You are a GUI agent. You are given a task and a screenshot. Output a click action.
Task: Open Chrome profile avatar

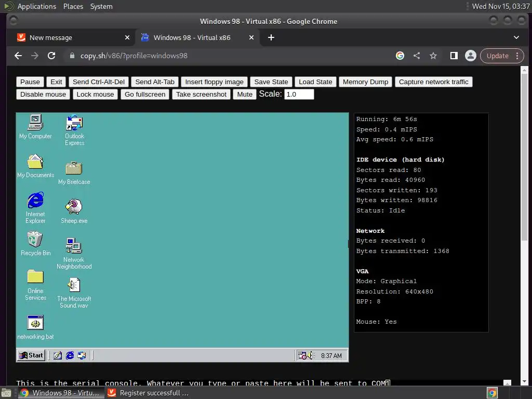click(471, 56)
